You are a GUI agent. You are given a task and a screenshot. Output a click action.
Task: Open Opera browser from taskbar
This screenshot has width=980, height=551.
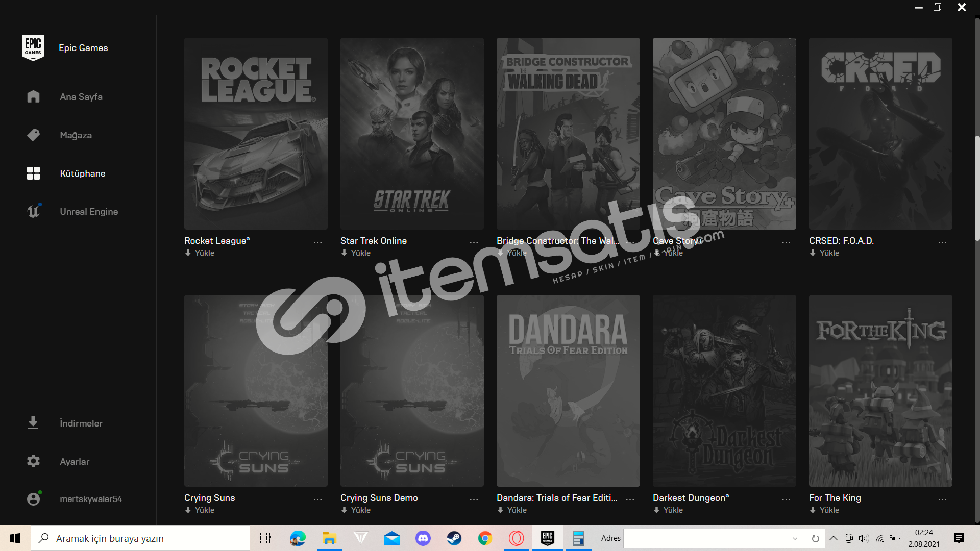(517, 538)
